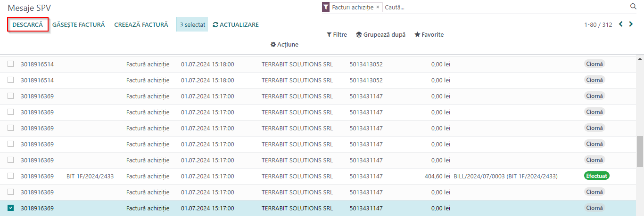Tick checkbox of the first 3018916514 row

pyautogui.click(x=11, y=64)
